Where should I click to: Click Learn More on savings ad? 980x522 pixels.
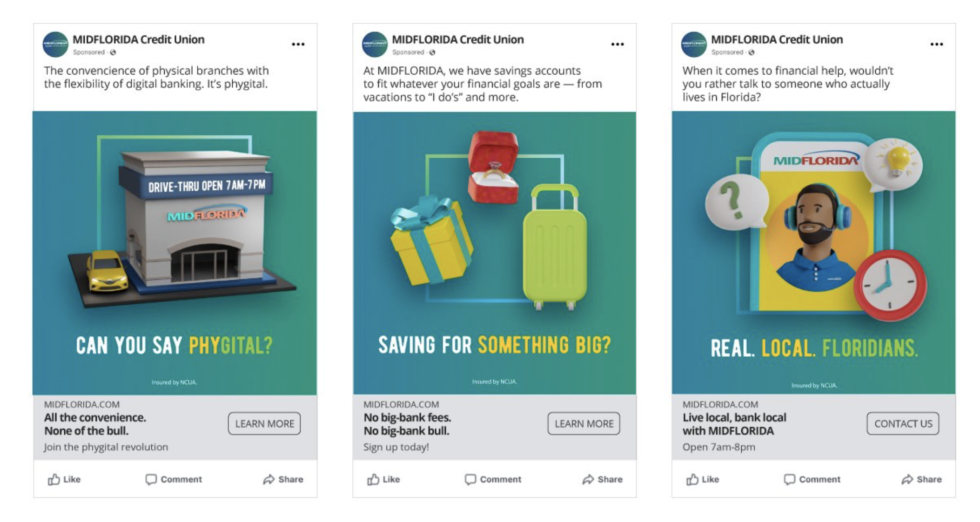584,423
